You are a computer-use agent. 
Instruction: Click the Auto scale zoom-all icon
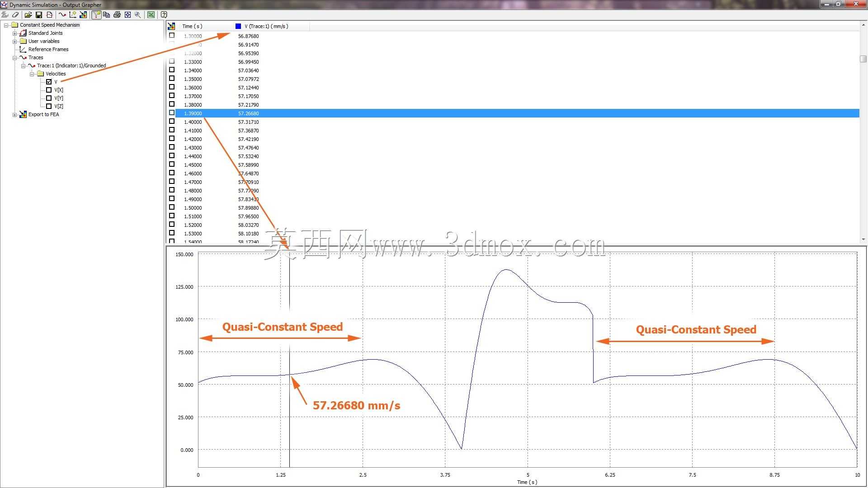pyautogui.click(x=128, y=15)
